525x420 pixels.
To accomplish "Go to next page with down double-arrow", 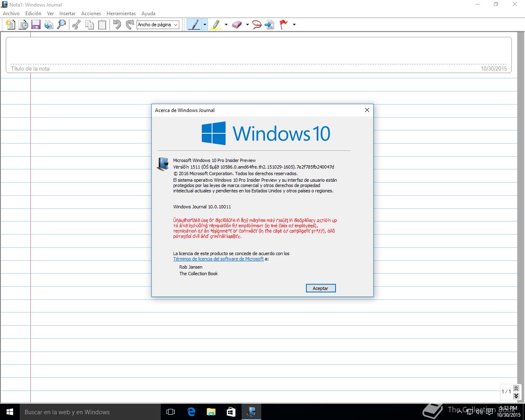I will (x=516, y=396).
